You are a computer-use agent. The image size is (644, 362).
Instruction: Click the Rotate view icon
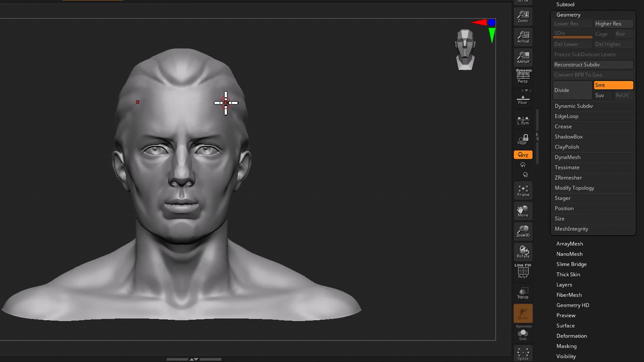click(x=523, y=252)
